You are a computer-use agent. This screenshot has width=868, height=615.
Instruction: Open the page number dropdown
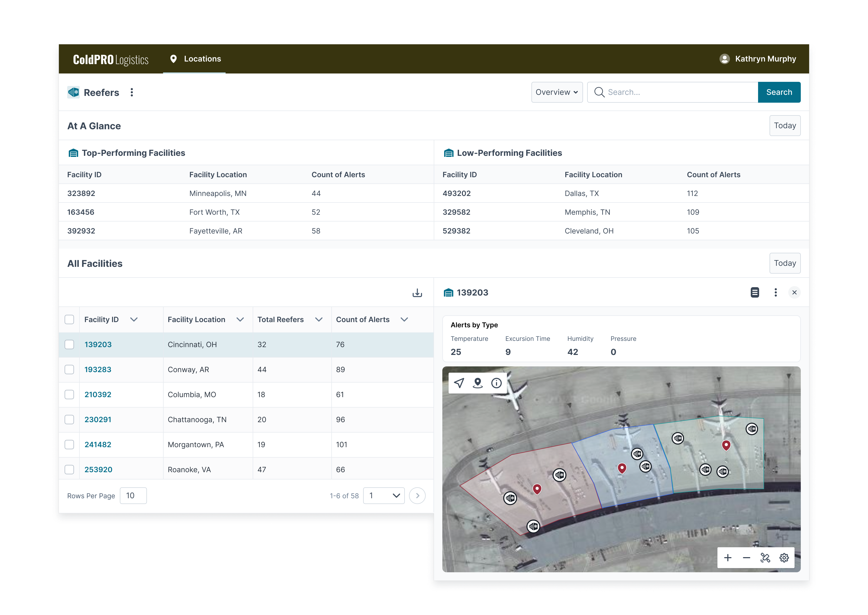coord(383,496)
